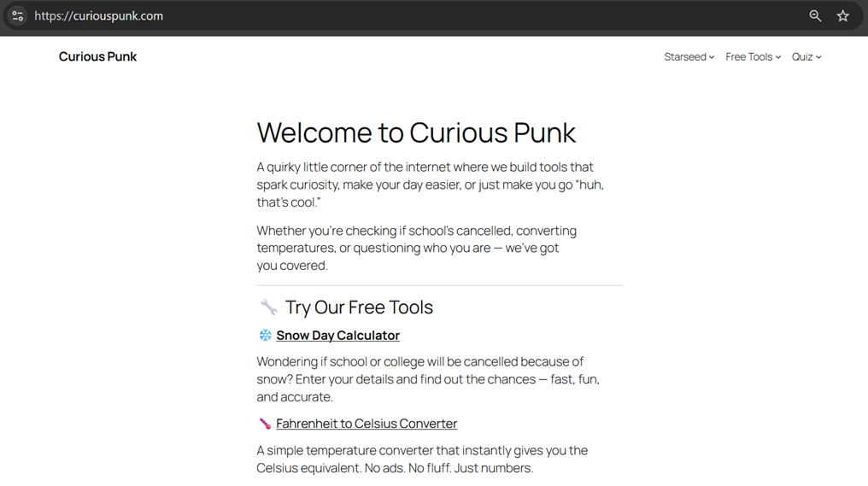Image resolution: width=868 pixels, height=486 pixels.
Task: Open the Fahrenheit to Celsius Converter link
Action: click(367, 424)
